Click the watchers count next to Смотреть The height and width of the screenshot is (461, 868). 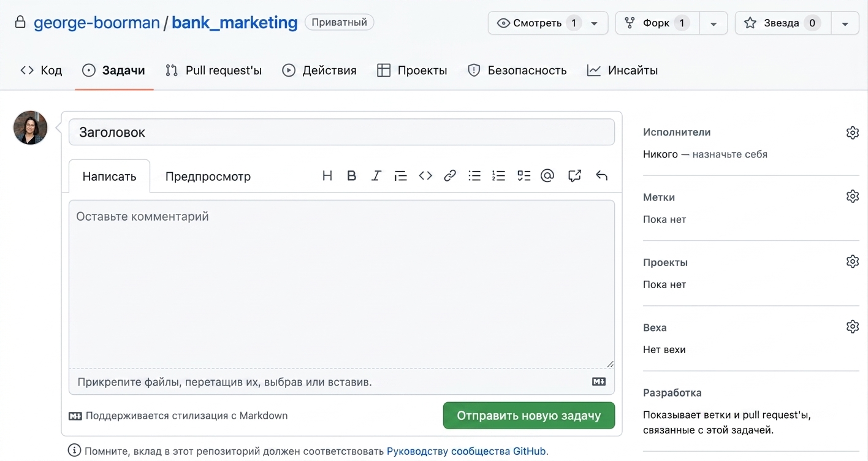[574, 23]
